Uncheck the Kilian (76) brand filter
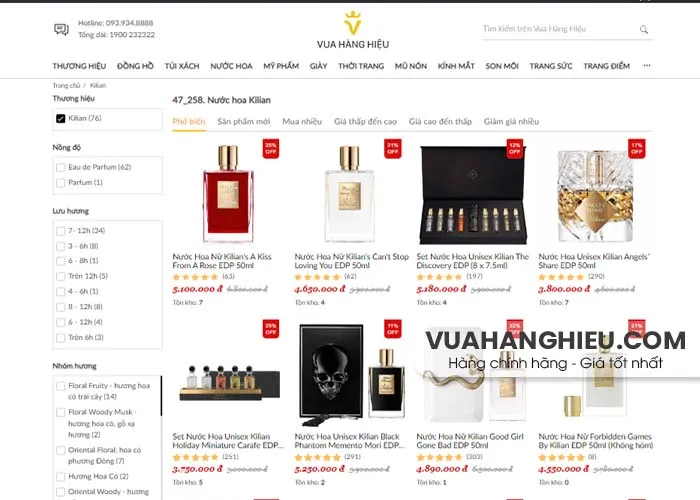Image resolution: width=700 pixels, height=500 pixels. click(61, 118)
